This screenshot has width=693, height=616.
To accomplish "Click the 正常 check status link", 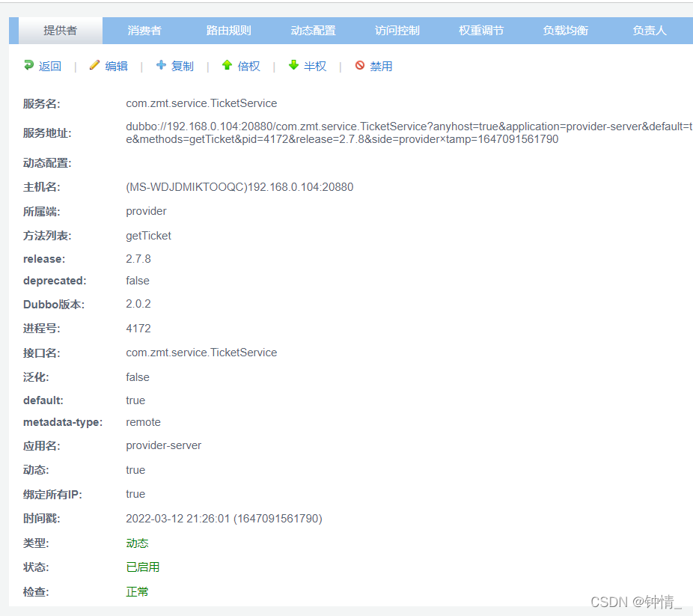I will pyautogui.click(x=137, y=591).
